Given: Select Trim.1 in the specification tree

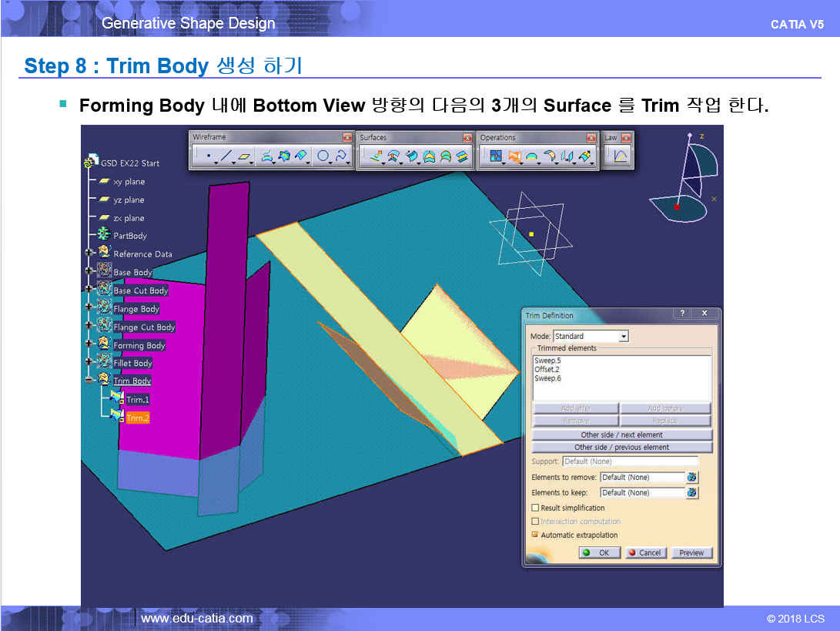Looking at the screenshot, I should point(137,399).
